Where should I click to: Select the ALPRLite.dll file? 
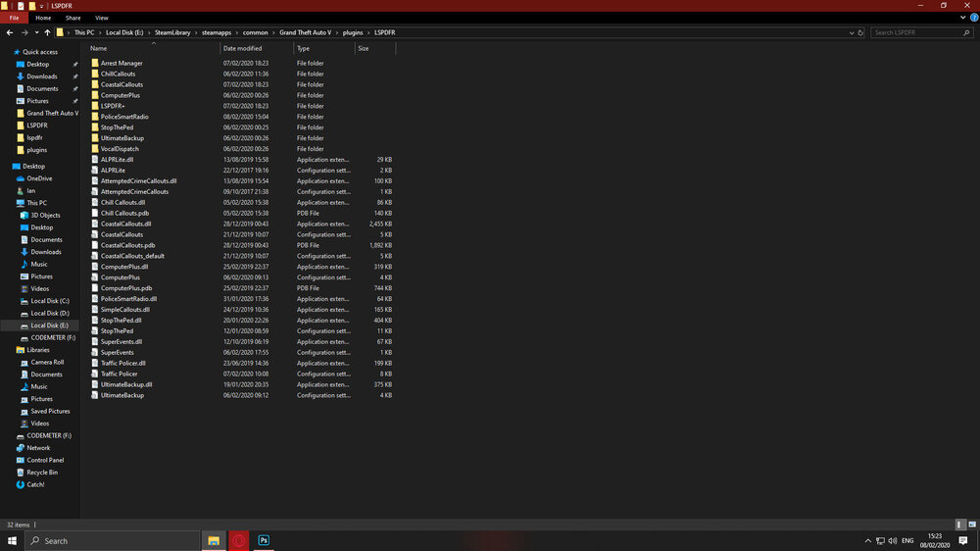pos(117,160)
